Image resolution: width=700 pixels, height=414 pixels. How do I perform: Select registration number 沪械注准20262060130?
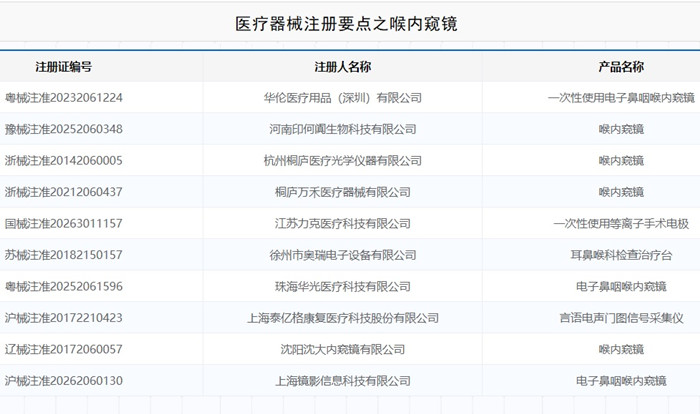(x=63, y=381)
